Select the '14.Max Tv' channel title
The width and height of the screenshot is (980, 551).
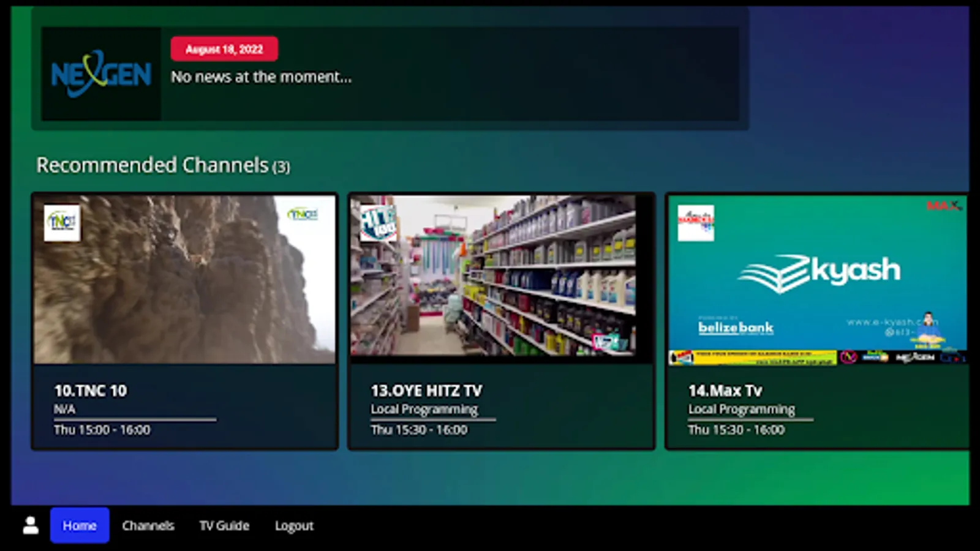tap(725, 391)
